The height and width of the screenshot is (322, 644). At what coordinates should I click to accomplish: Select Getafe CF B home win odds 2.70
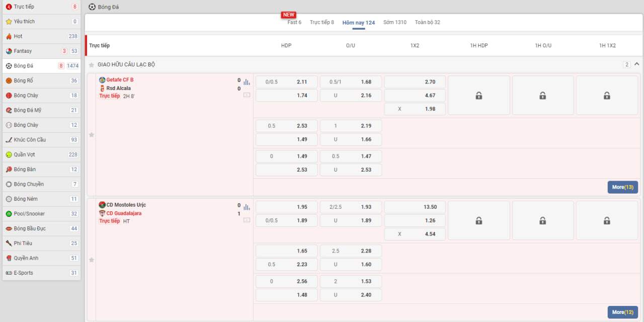(x=415, y=82)
